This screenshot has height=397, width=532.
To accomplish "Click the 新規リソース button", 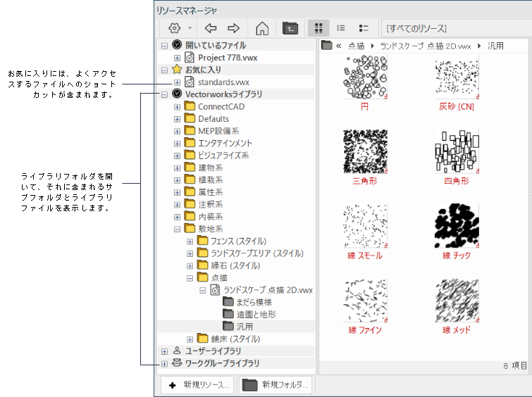I will (x=197, y=385).
